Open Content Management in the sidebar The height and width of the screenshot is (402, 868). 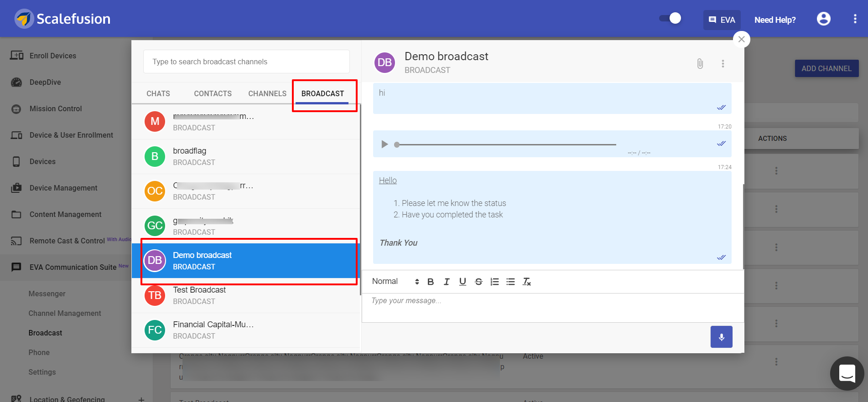tap(65, 214)
